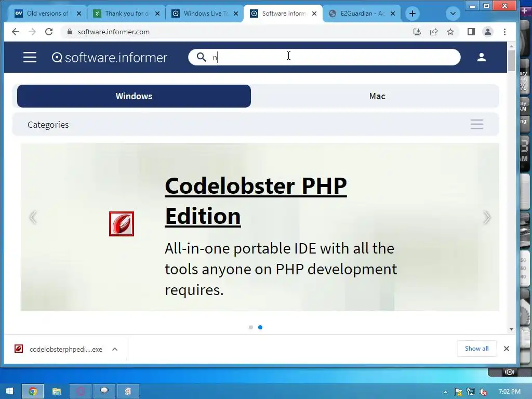Close the Thank you for tab
532x399 pixels.
point(157,14)
